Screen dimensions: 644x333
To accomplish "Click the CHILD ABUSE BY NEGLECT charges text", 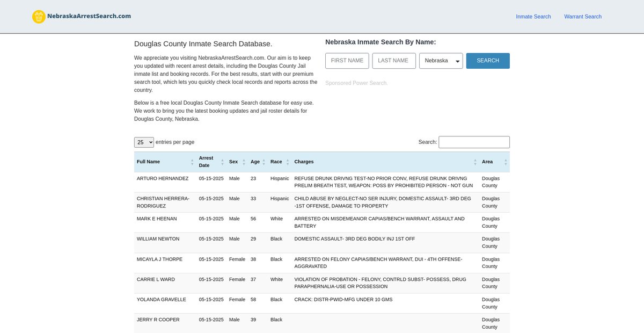I will click(383, 202).
